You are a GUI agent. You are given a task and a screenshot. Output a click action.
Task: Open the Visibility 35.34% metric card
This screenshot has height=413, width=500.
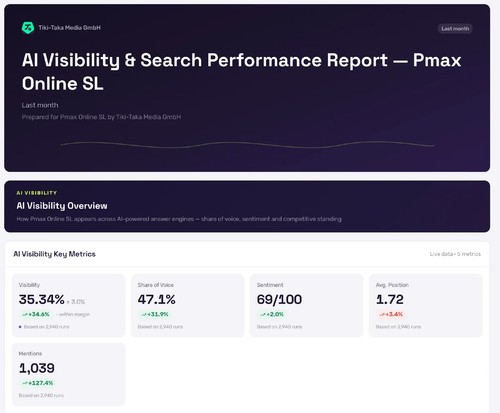[x=69, y=305]
